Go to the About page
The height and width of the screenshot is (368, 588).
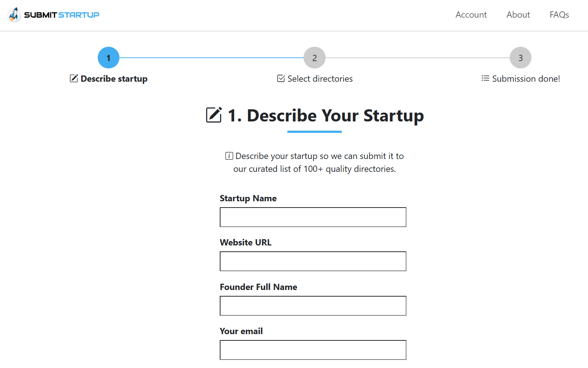click(518, 15)
